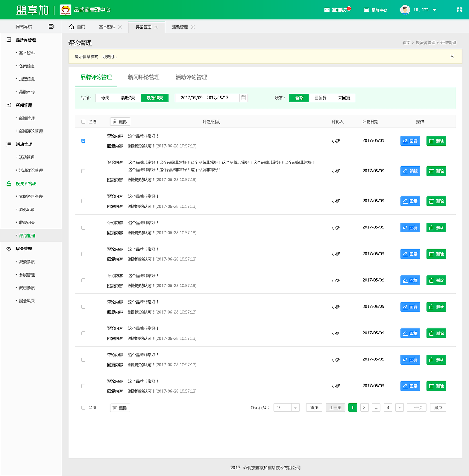Open the 基本资料 page tab
This screenshot has width=469, height=476.
tap(107, 27)
